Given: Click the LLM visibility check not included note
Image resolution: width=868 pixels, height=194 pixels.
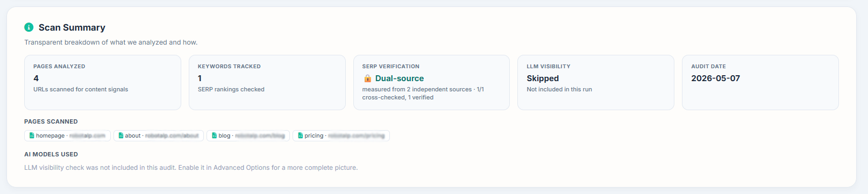Looking at the screenshot, I should pos(191,168).
